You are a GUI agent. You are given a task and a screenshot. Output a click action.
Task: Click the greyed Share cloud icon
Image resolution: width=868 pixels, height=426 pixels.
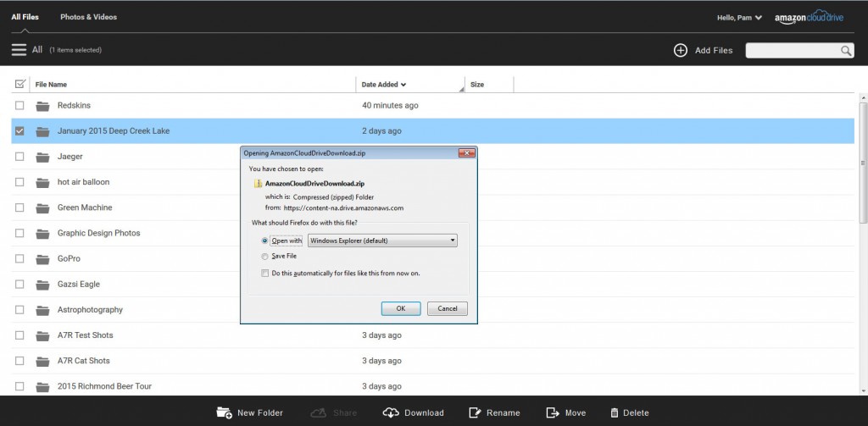coord(319,412)
